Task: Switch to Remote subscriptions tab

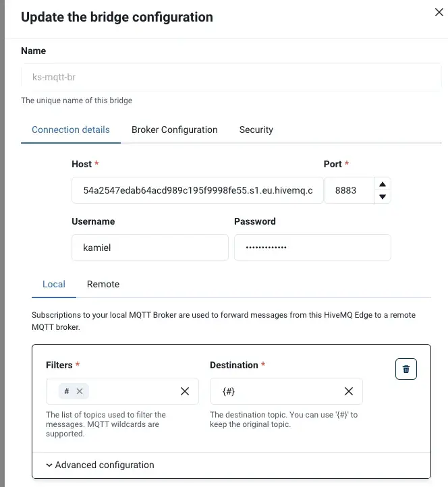Action: coord(103,284)
